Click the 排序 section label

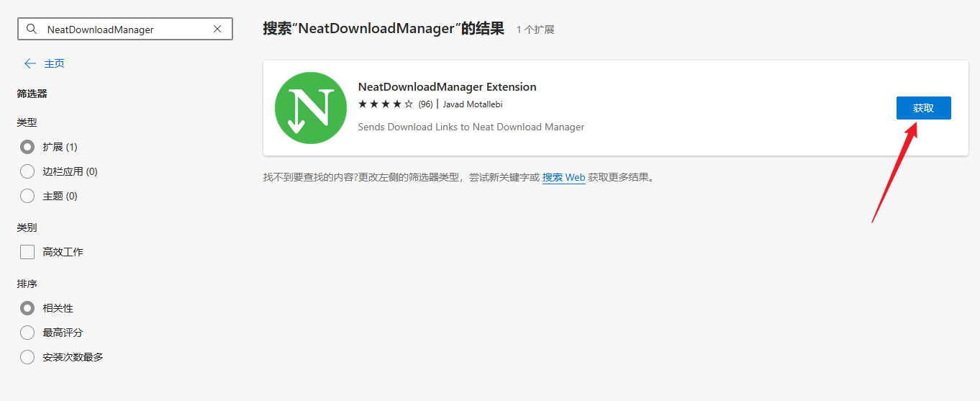27,284
